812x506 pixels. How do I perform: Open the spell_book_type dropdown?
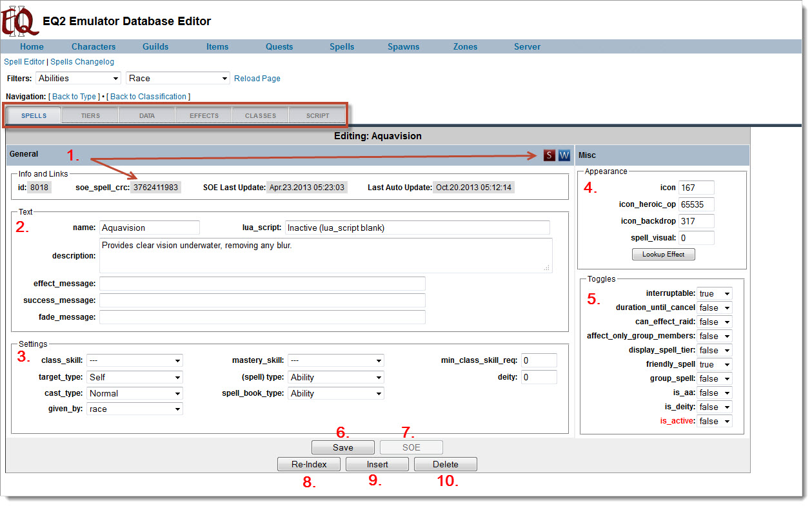pos(335,393)
